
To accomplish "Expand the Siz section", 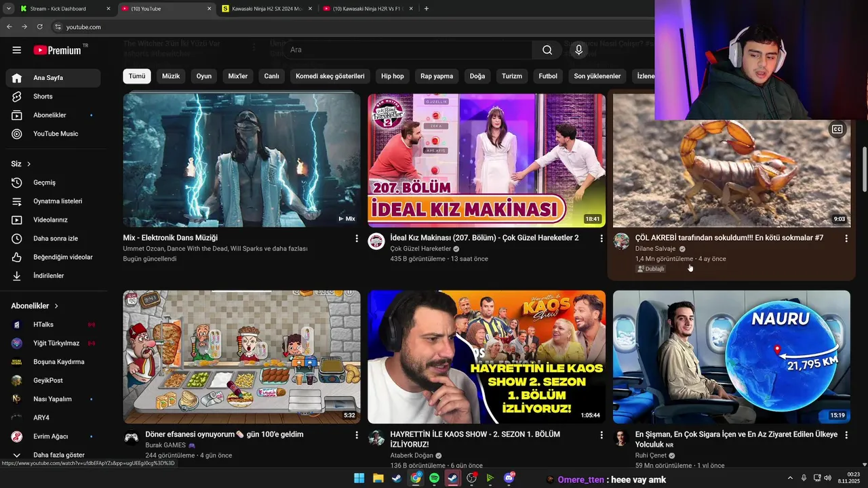I will coord(21,164).
